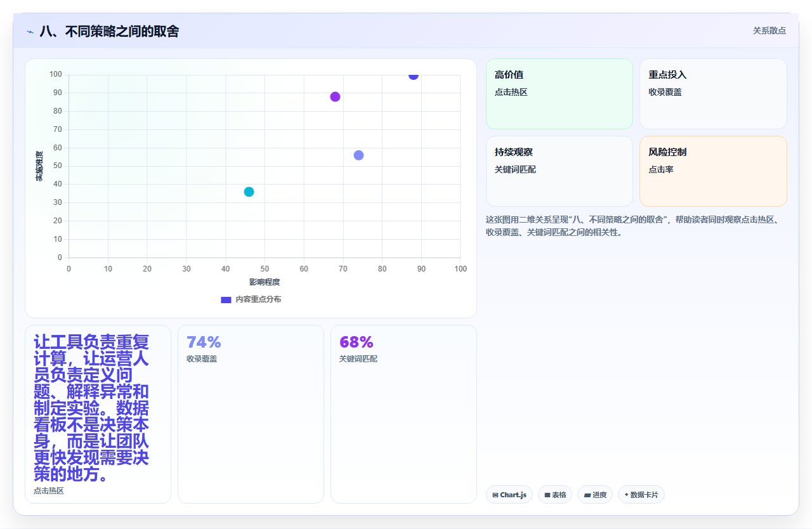
Task: Click the Chart.js tag
Action: click(509, 495)
